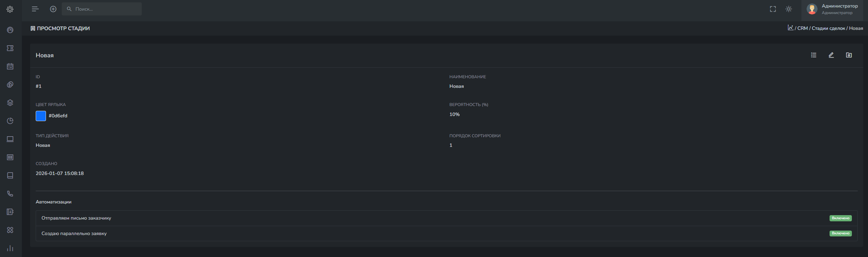Viewport: 868px width, 257px height.
Task: Click the blue #0d6efd color swatch
Action: click(41, 116)
